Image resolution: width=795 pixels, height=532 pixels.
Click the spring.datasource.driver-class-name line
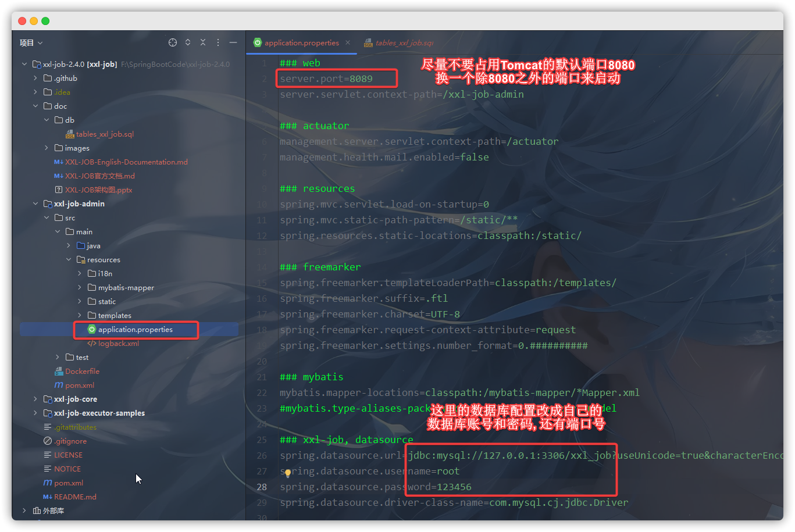click(x=454, y=502)
